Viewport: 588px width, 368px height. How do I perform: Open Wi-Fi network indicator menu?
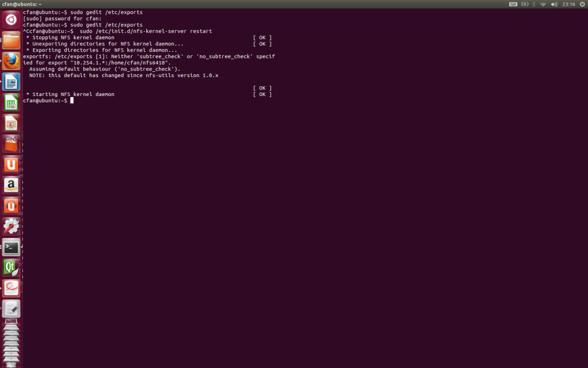tap(543, 4)
